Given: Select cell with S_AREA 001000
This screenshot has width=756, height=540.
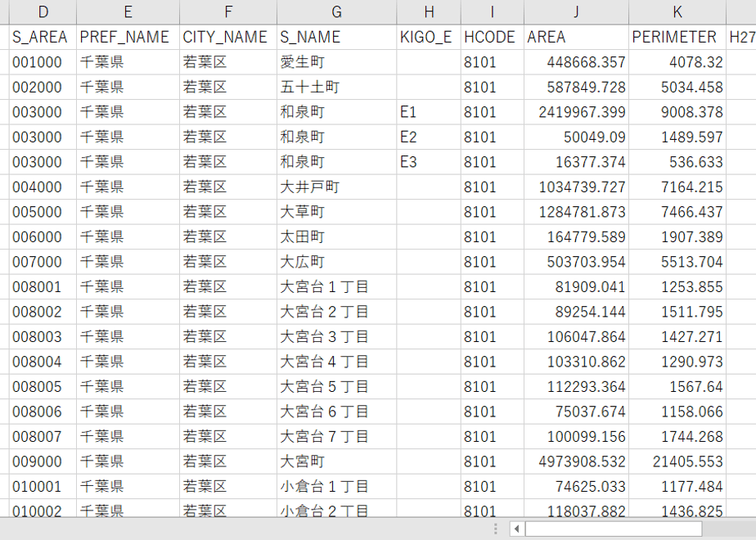Looking at the screenshot, I should tap(43, 62).
